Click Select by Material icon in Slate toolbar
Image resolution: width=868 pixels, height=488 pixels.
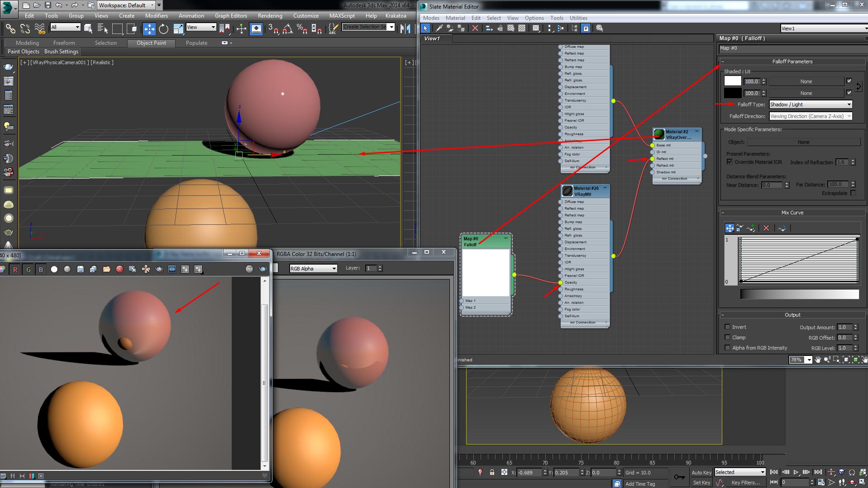[600, 28]
